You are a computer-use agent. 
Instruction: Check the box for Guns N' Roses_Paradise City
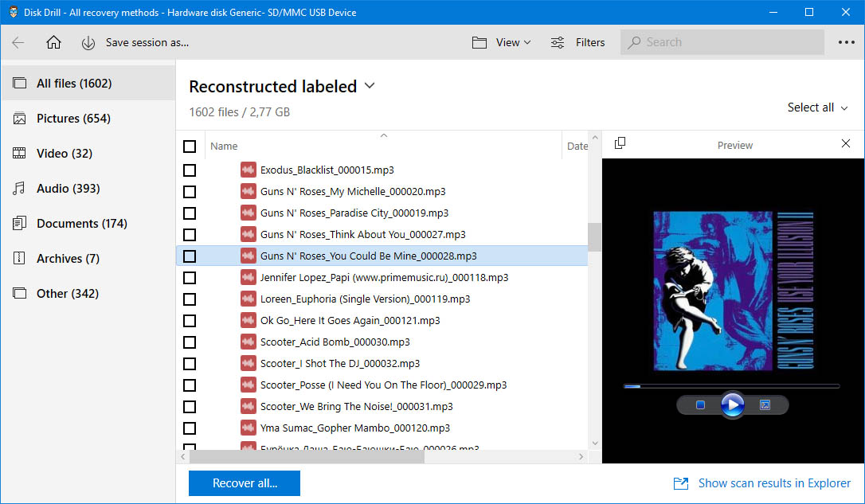pos(190,213)
